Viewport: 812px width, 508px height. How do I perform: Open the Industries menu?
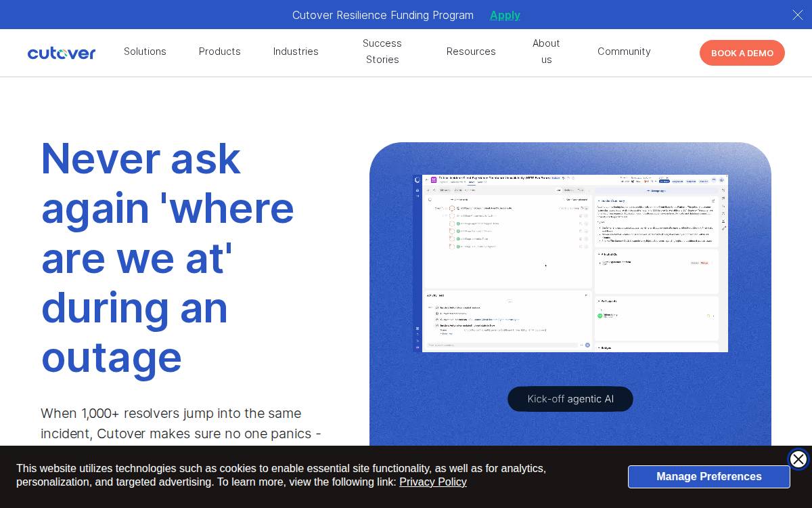296,51
